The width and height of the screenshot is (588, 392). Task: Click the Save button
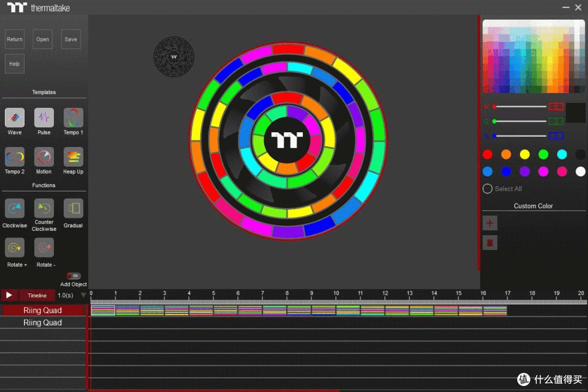pos(71,39)
